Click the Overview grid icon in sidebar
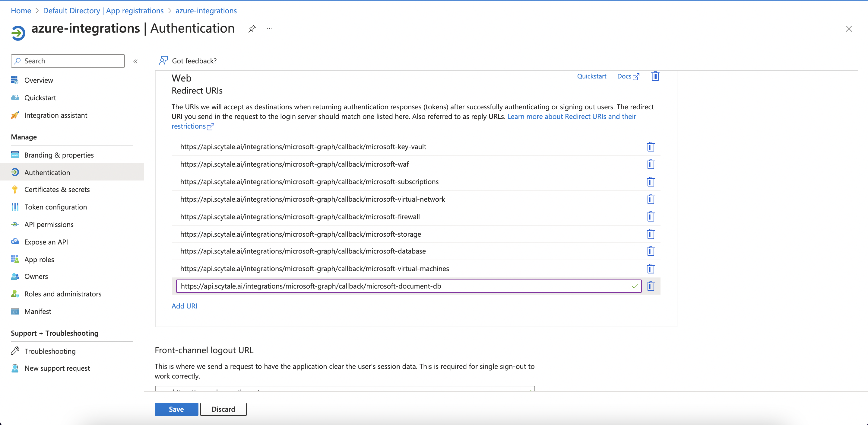Screen dimensions: 868x425 [14, 80]
